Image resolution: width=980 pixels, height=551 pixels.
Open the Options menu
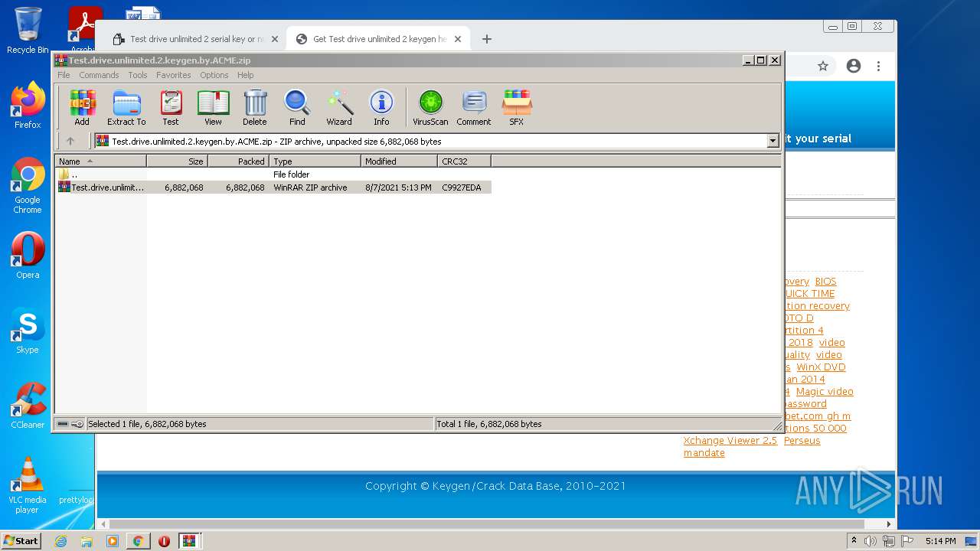(x=214, y=75)
